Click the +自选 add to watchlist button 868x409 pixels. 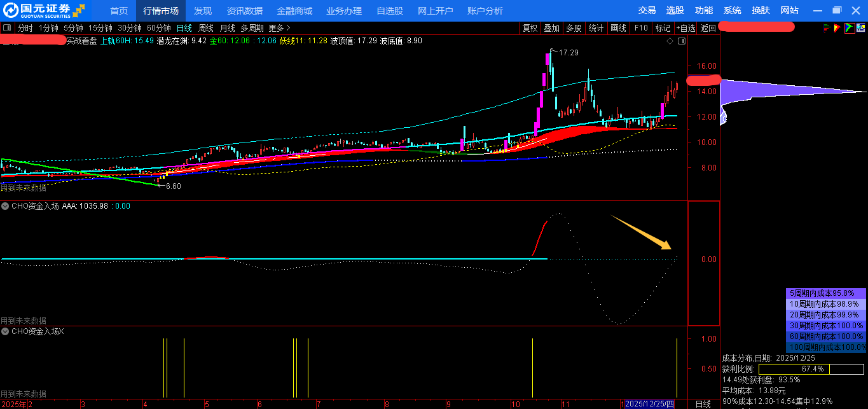click(x=685, y=28)
